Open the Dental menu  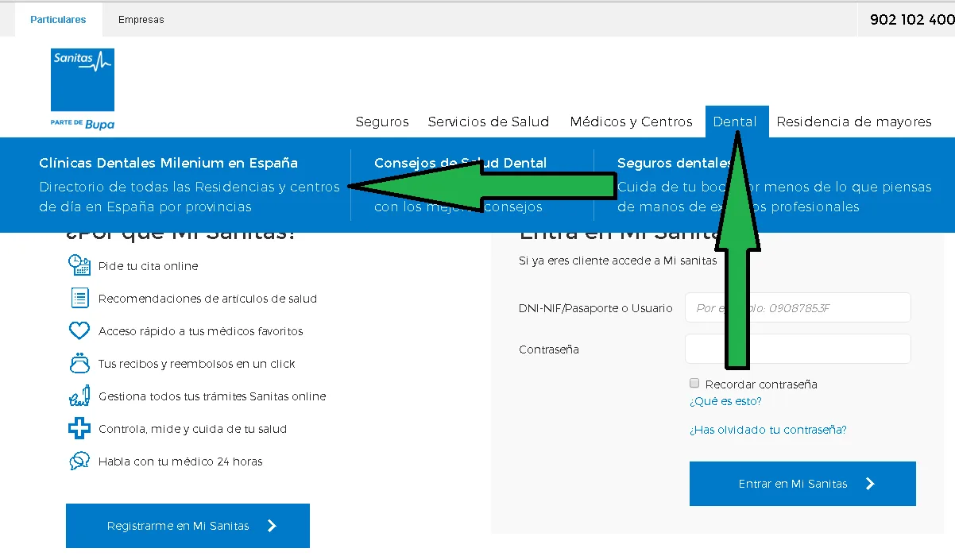[x=736, y=122]
